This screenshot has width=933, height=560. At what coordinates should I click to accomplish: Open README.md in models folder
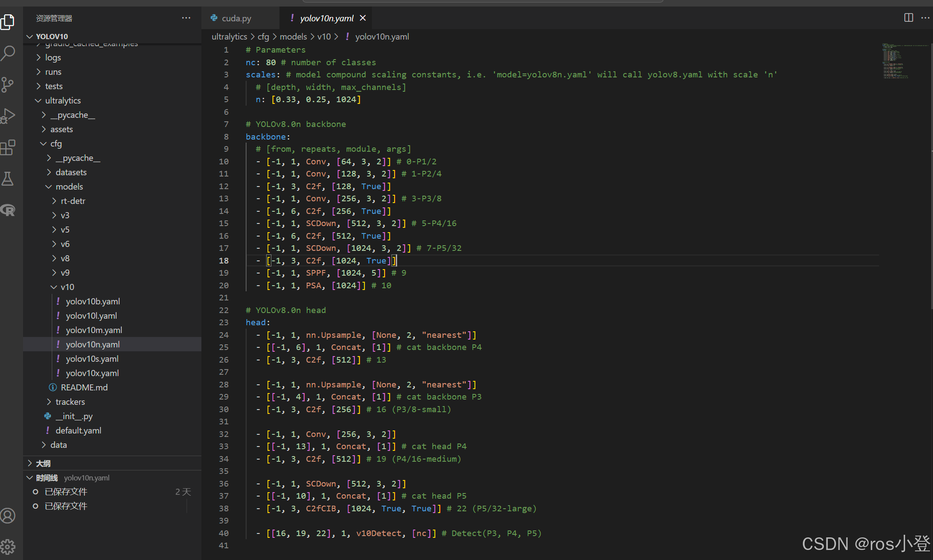(x=112, y=387)
